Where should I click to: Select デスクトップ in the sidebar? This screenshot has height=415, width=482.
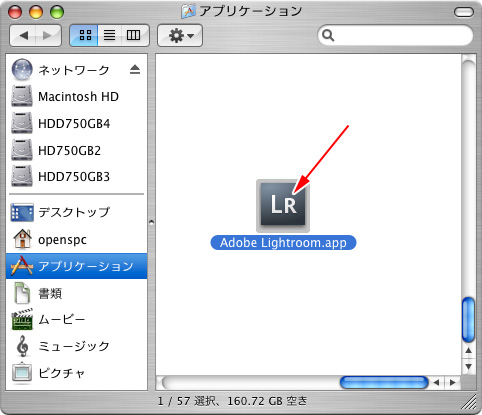coord(76,212)
